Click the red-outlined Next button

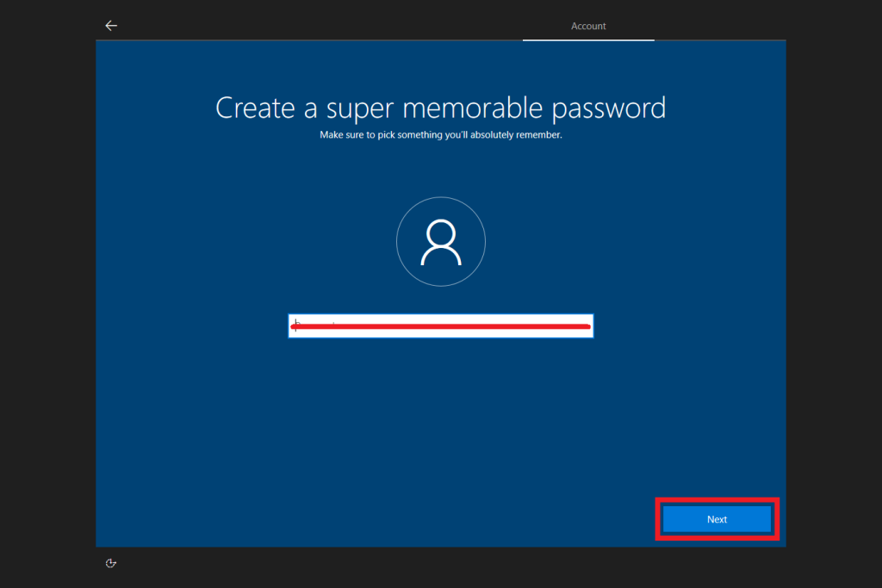[717, 519]
